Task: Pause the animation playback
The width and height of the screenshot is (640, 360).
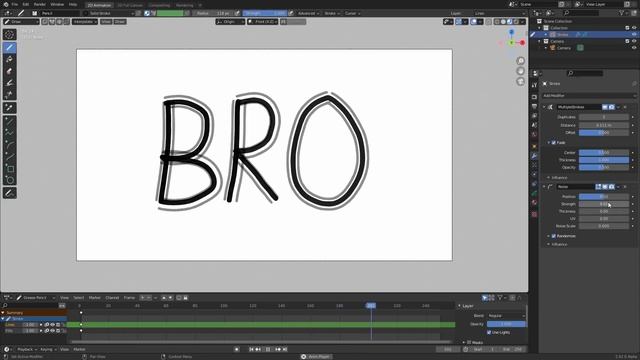Action: [x=268, y=349]
